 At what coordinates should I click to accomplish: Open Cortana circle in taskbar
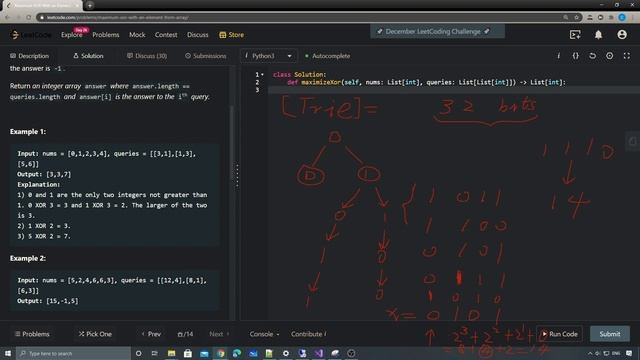pos(138,353)
